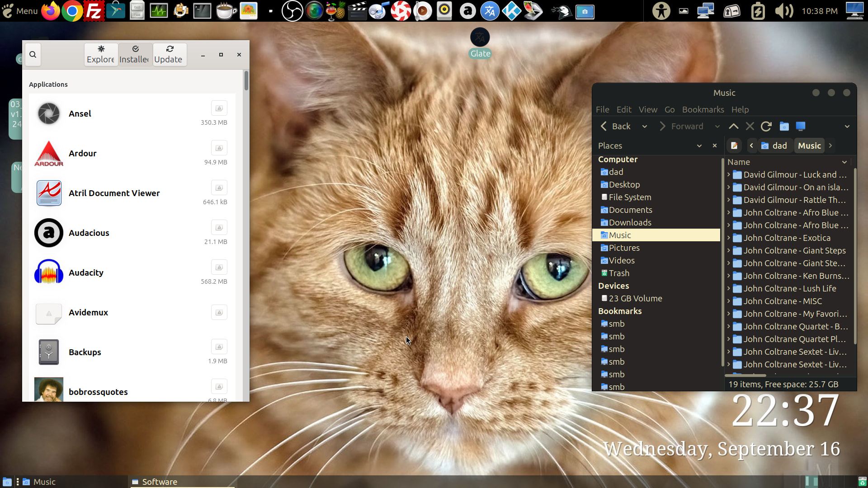The height and width of the screenshot is (488, 868).
Task: Open the Places sidebar dropdown
Action: pyautogui.click(x=699, y=145)
